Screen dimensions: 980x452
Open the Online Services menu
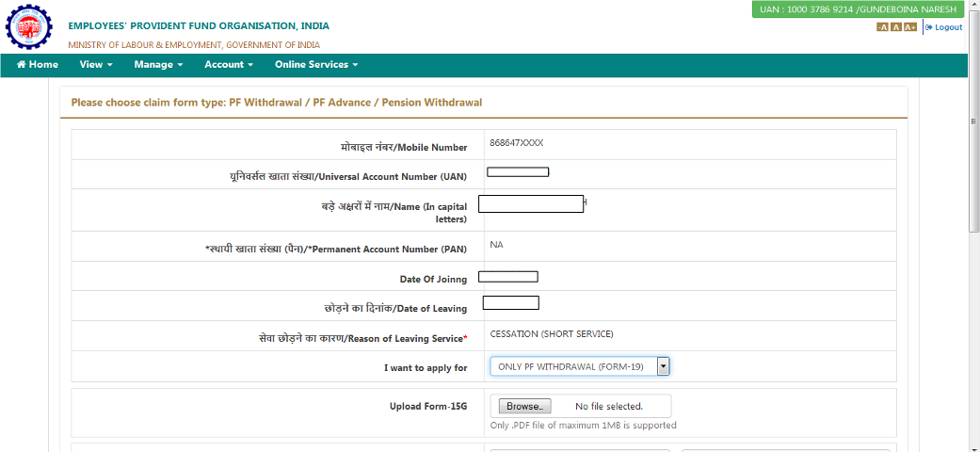pos(315,65)
